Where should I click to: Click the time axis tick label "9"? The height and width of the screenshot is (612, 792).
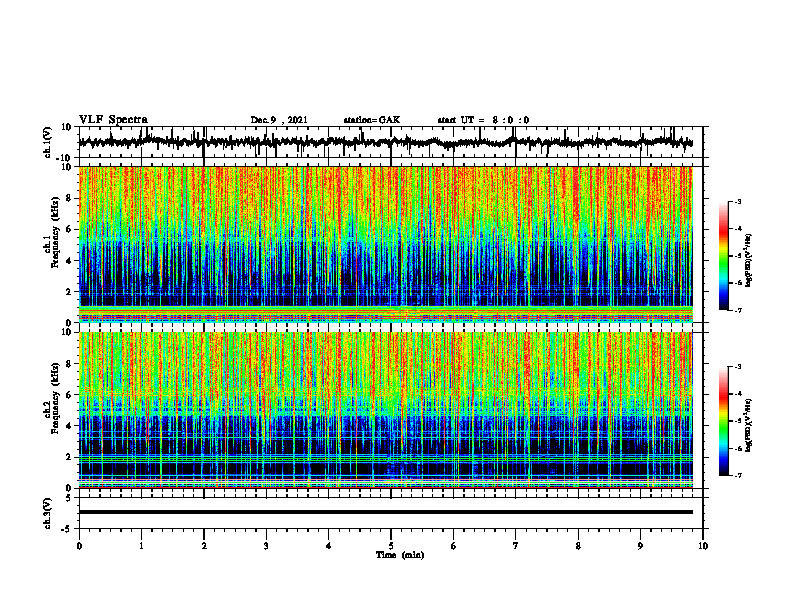(x=640, y=546)
